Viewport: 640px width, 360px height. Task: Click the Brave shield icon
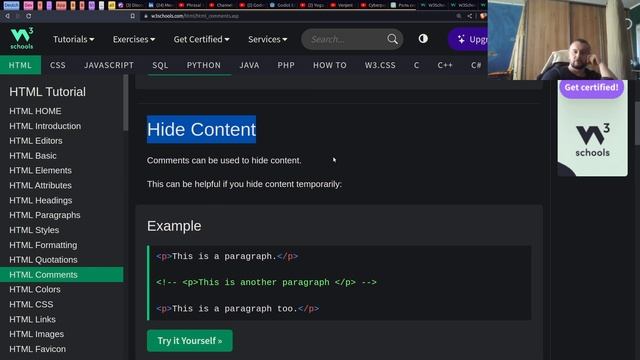click(483, 16)
